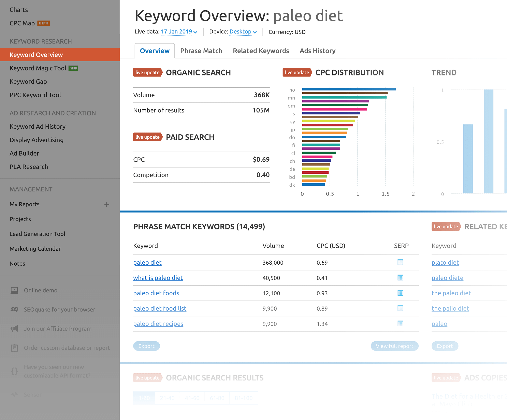Screen dimensions: 507x420
Task: Click SEOquake browser extension icon
Action: coord(14,309)
